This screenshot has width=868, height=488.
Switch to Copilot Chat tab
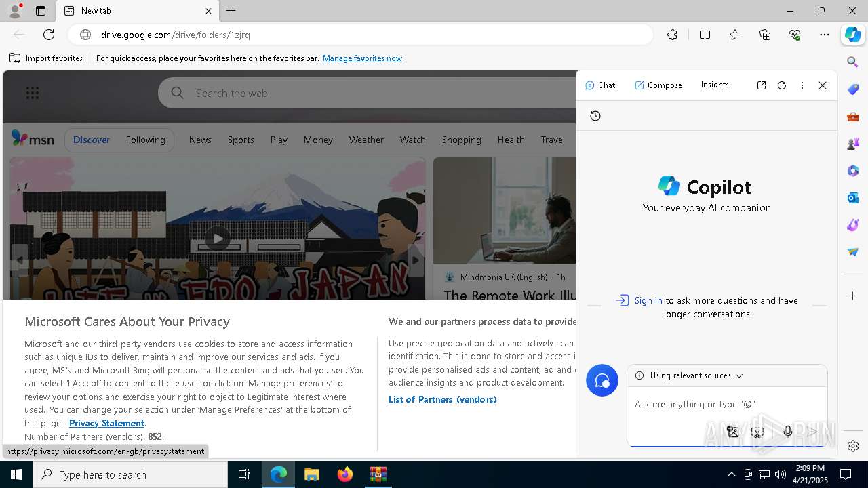(600, 85)
